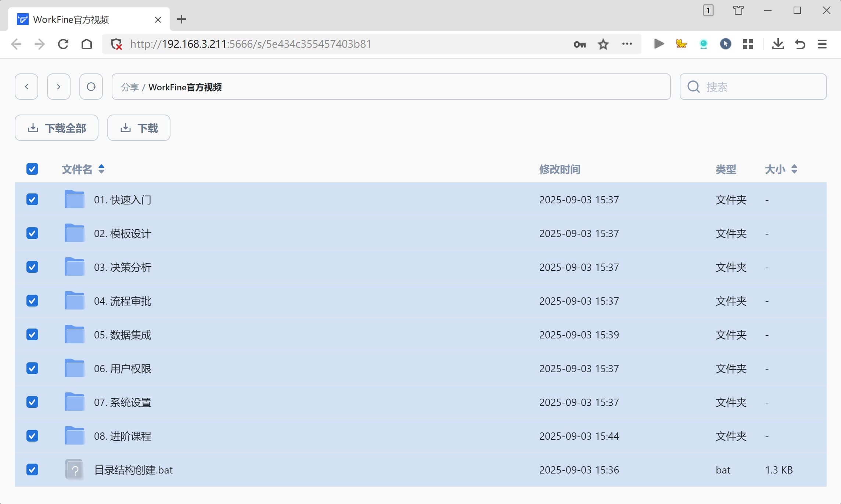
Task: Sort by 大小 using its sort arrows
Action: [x=794, y=169]
